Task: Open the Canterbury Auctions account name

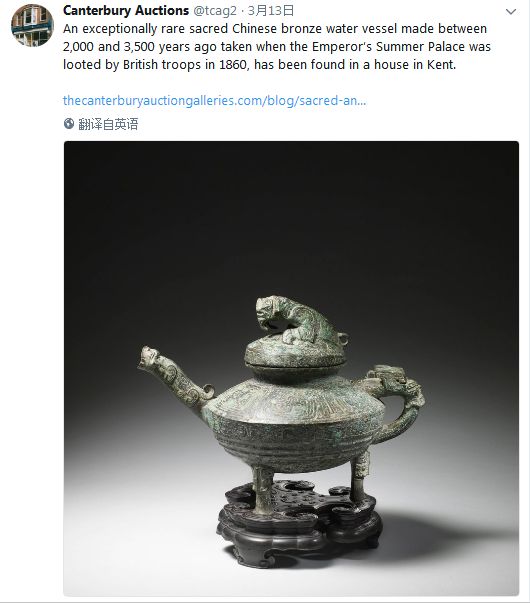Action: click(126, 10)
